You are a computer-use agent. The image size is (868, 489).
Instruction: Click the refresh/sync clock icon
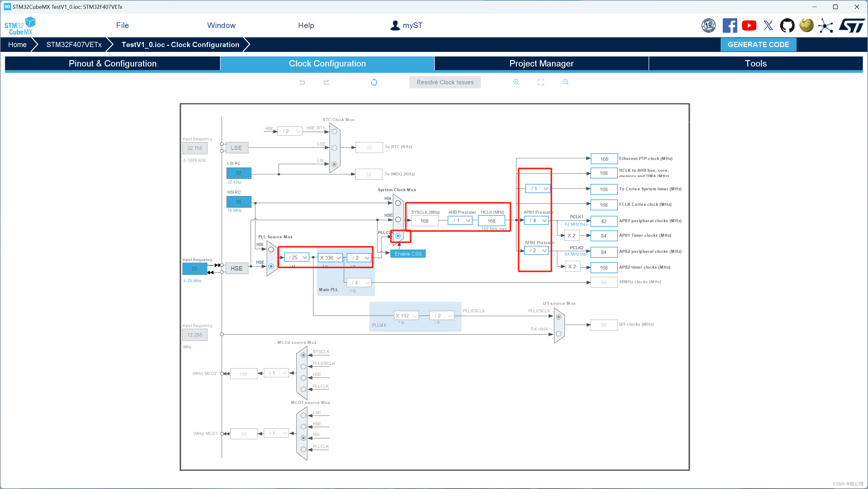point(374,82)
